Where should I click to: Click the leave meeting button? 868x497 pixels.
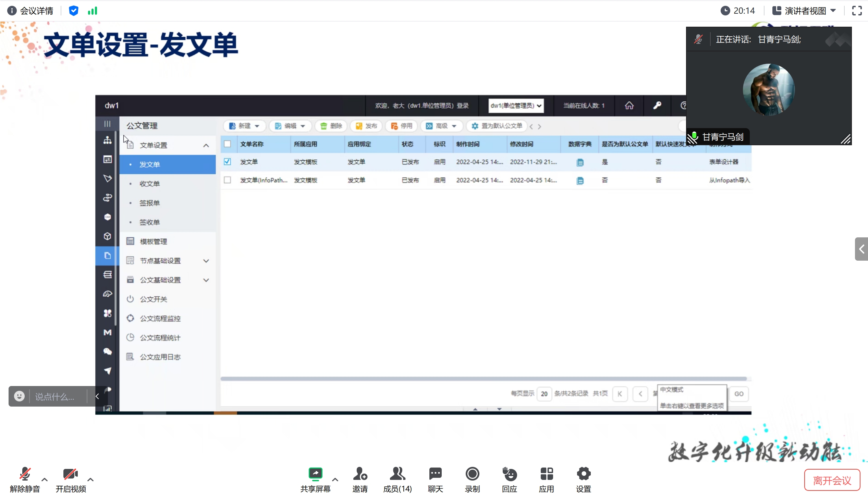[x=832, y=480]
